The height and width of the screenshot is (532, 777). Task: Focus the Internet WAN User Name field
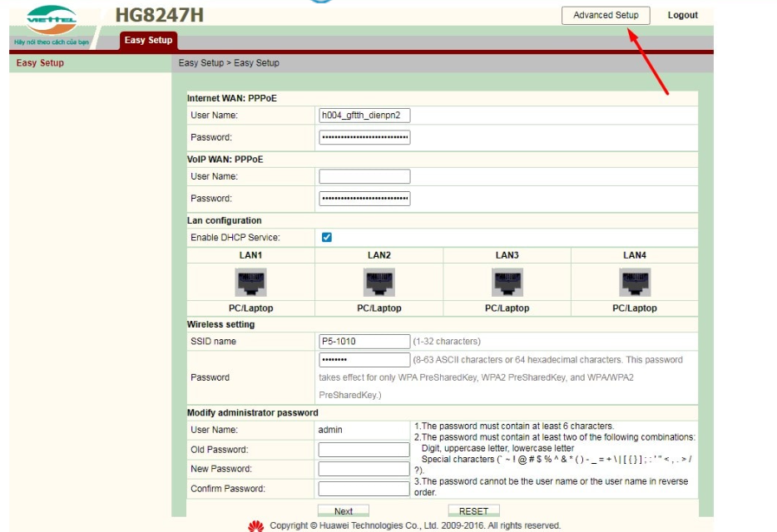tap(364, 116)
